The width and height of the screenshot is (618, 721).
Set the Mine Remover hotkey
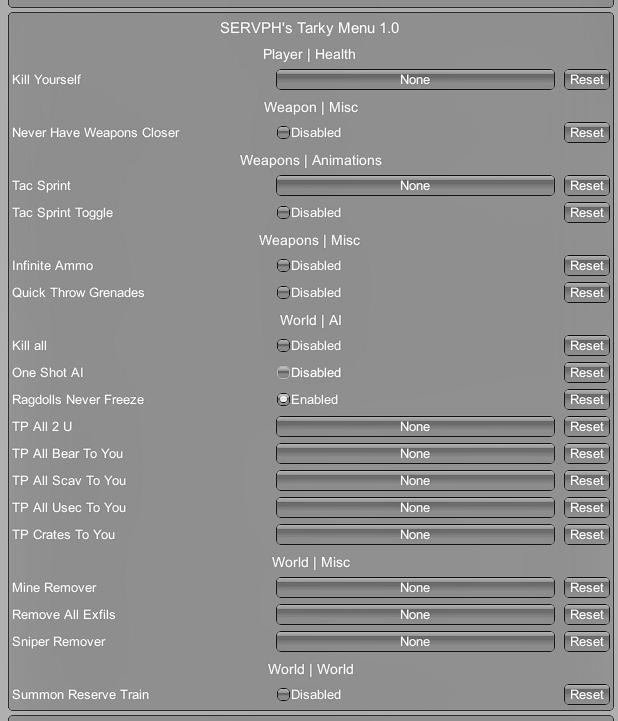coord(415,588)
